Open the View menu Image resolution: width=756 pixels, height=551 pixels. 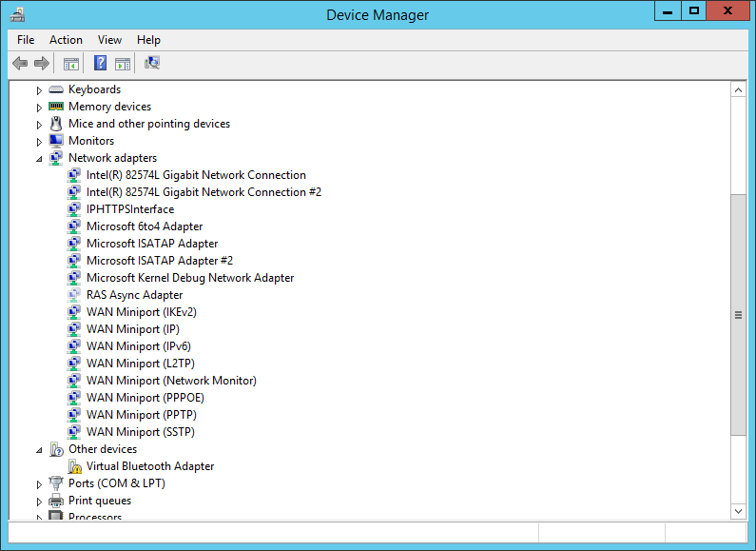click(x=109, y=40)
